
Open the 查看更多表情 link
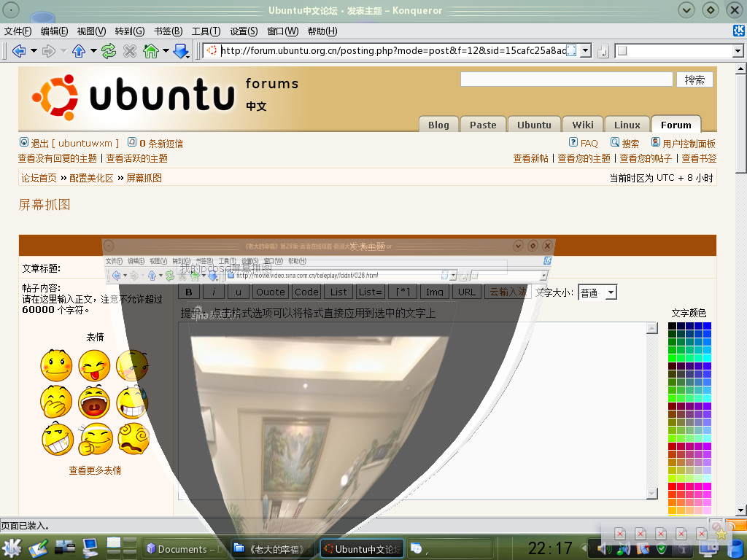coord(95,470)
